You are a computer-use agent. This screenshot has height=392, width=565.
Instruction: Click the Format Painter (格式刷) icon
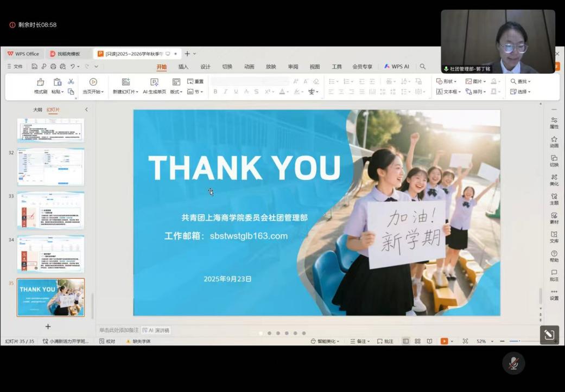41,82
